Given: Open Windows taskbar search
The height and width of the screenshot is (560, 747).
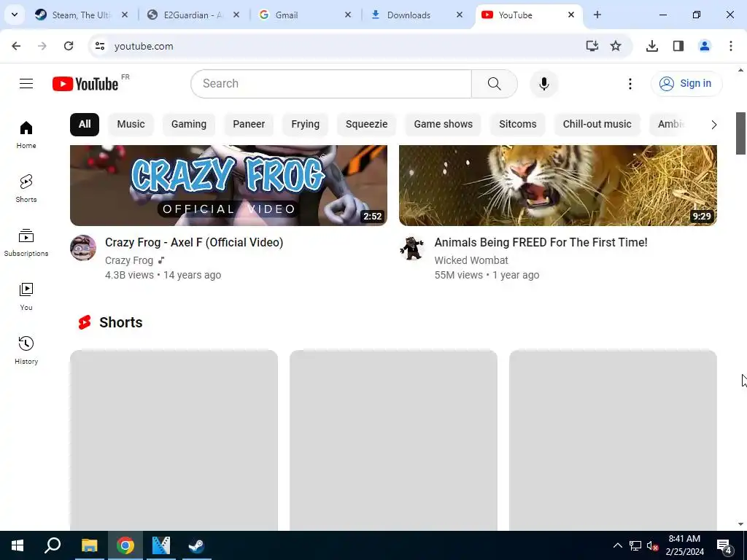Looking at the screenshot, I should pyautogui.click(x=53, y=545).
